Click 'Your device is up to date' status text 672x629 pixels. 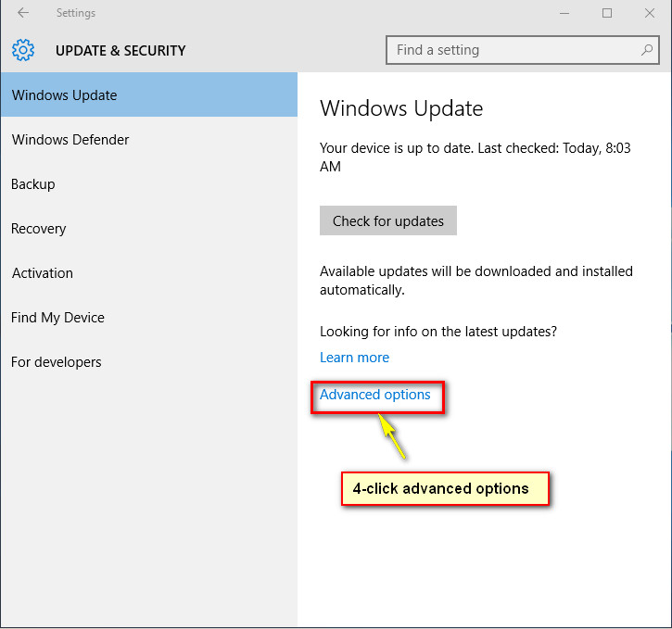pos(475,157)
